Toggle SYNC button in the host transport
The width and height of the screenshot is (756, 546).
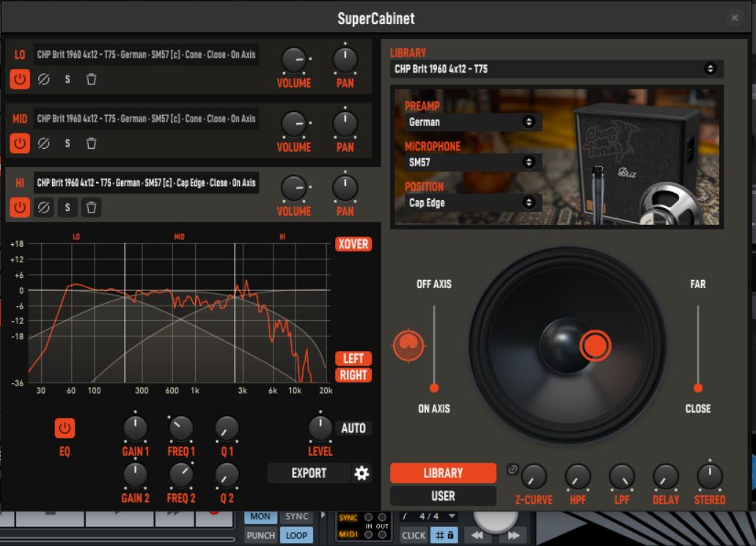(x=296, y=516)
